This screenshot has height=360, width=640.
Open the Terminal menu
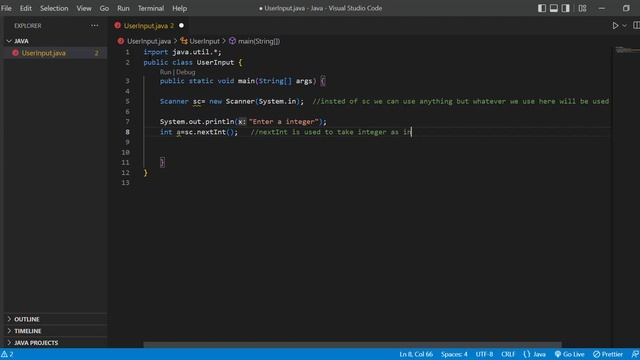coord(151,8)
